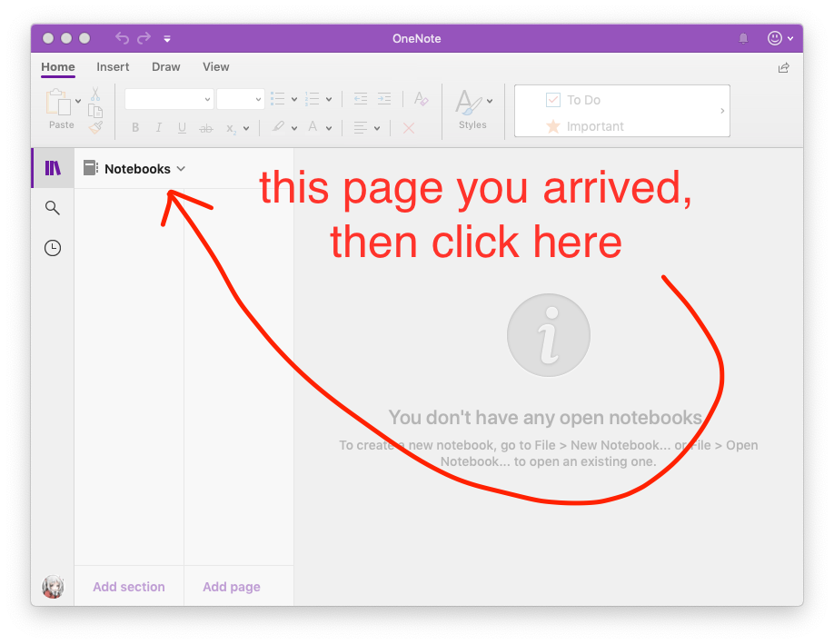Click the Delete X icon in ribbon

click(409, 128)
